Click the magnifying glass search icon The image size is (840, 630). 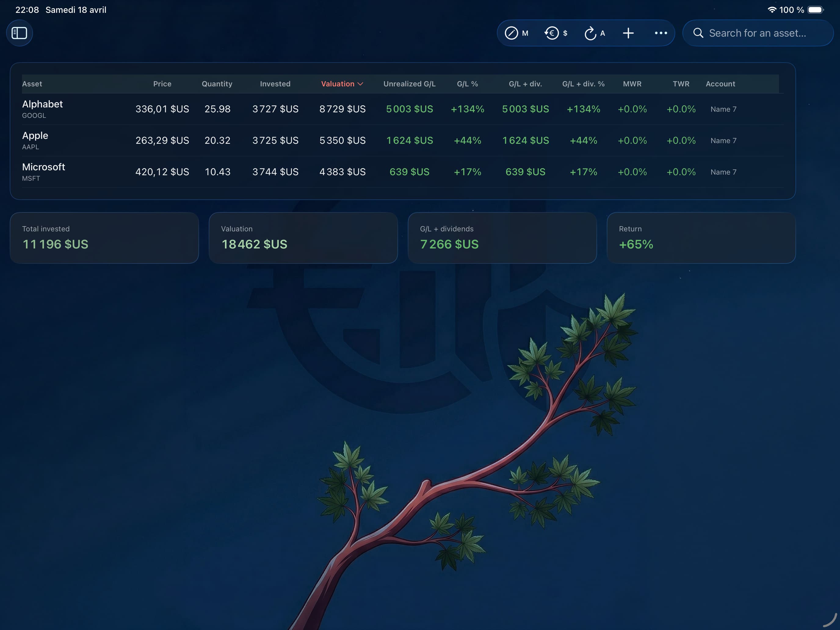click(x=698, y=33)
